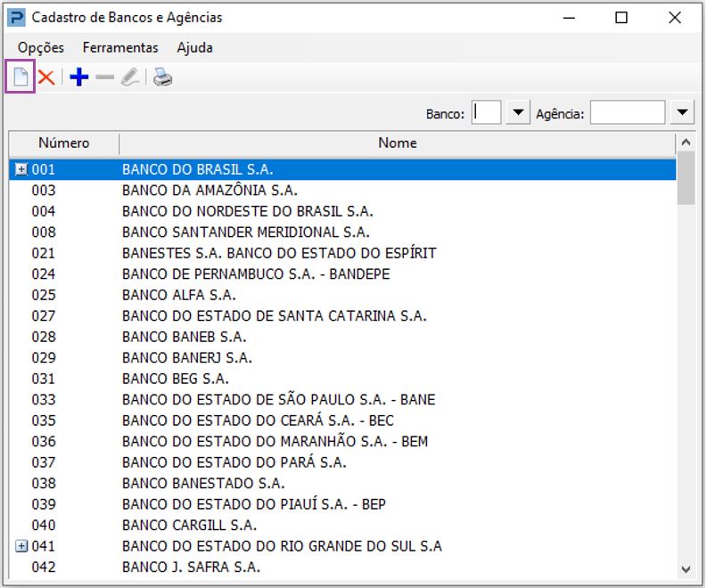Minimize the Cadastro de Bancos window
707x588 pixels.
(569, 18)
